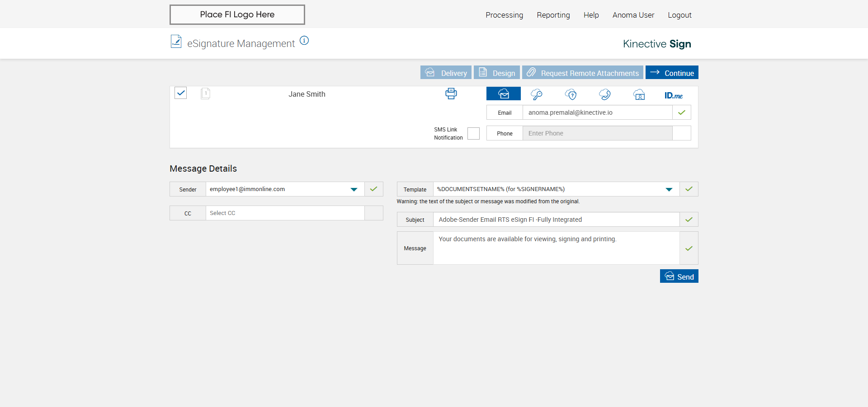The image size is (868, 407).
Task: Click into the Subject text field
Action: click(x=556, y=220)
